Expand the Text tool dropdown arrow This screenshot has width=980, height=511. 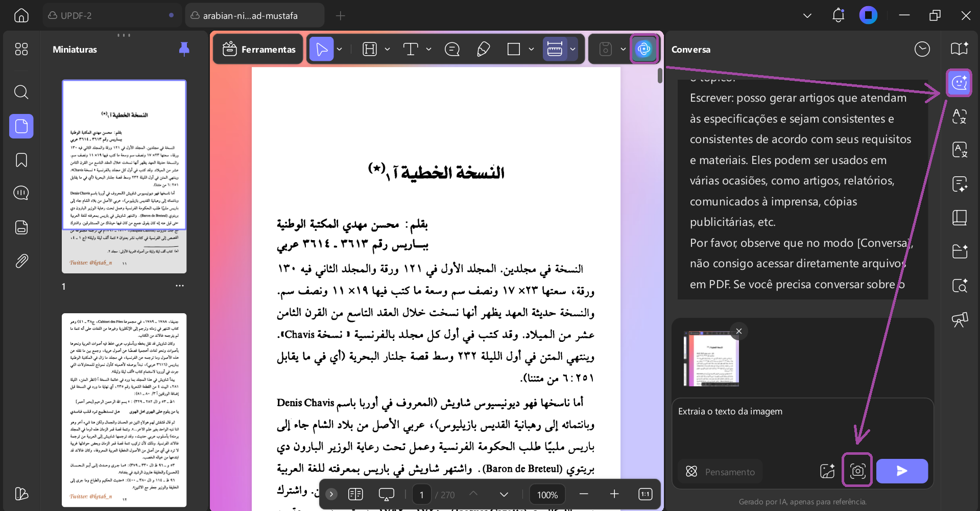click(428, 49)
